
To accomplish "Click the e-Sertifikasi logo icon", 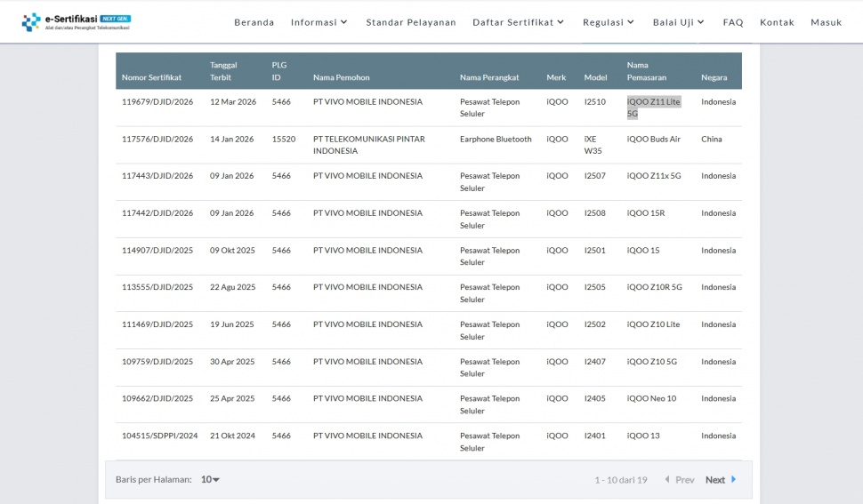I will point(31,21).
